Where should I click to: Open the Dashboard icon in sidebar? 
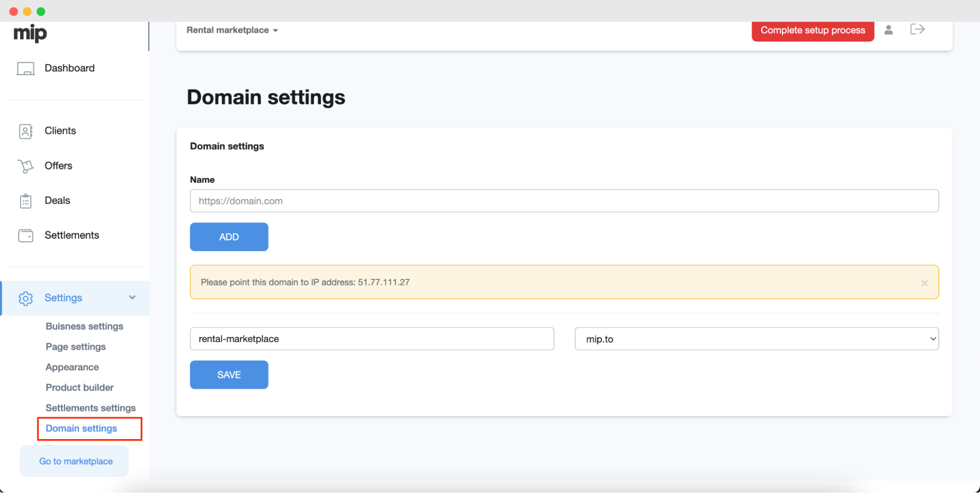[x=25, y=69]
